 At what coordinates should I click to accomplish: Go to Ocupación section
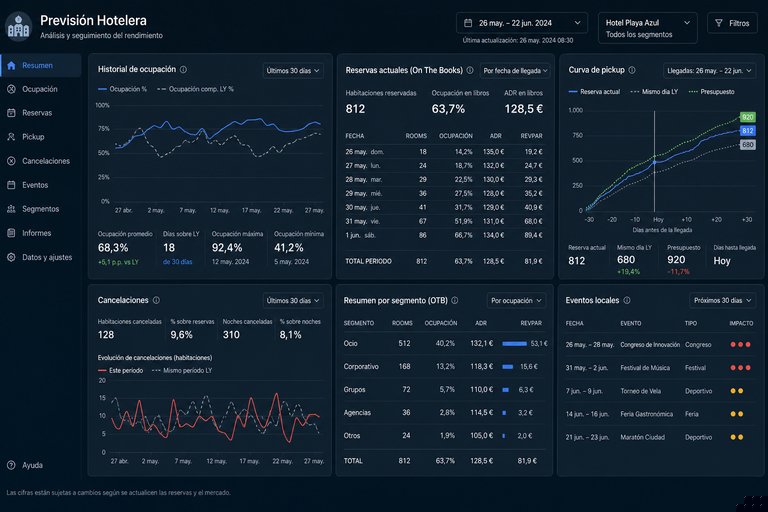(41, 89)
